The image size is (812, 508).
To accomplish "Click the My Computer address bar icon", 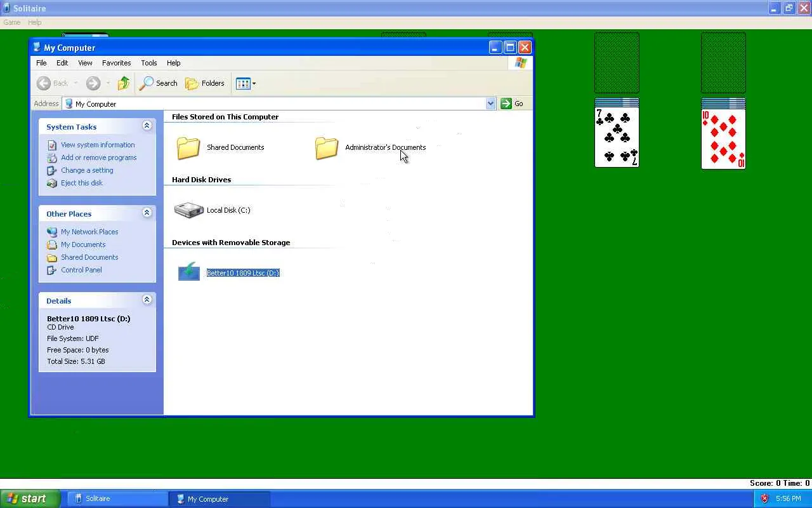I will coord(69,104).
